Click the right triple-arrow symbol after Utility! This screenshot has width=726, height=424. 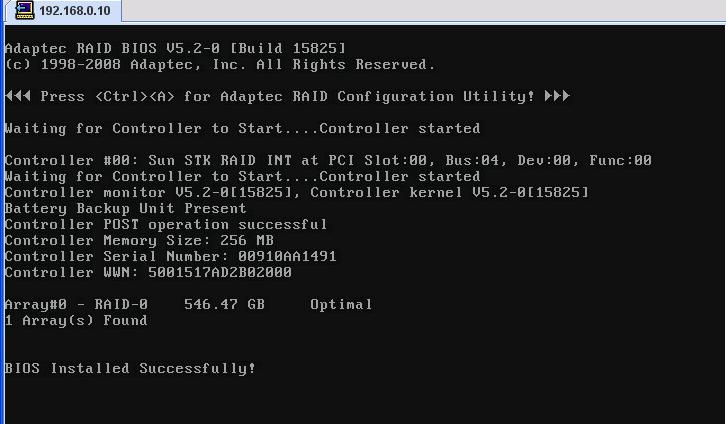557,96
